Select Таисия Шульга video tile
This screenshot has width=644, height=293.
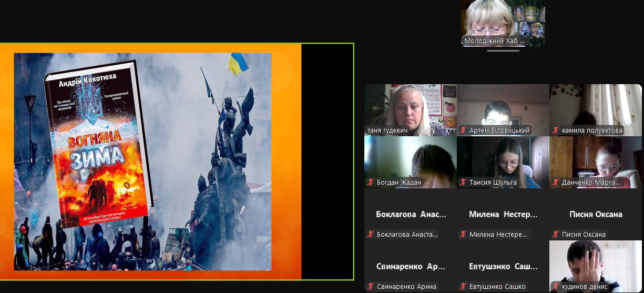503,162
